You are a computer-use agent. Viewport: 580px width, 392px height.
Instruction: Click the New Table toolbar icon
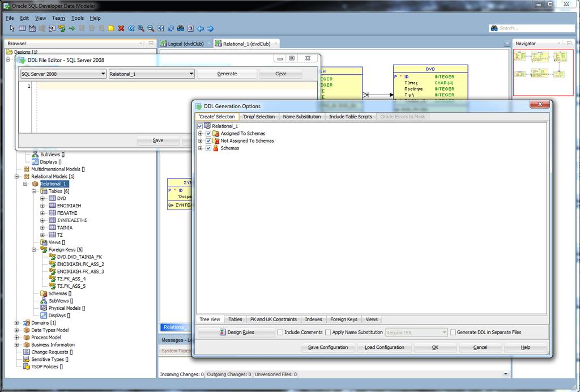click(x=22, y=28)
